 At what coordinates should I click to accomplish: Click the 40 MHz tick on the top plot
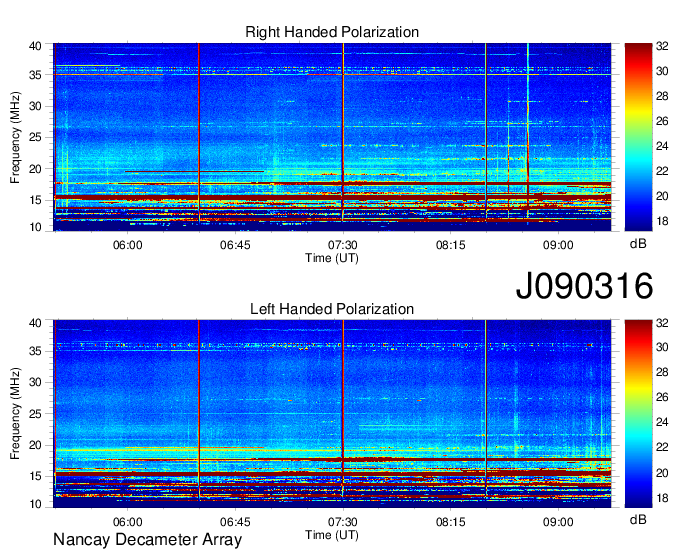pos(35,46)
